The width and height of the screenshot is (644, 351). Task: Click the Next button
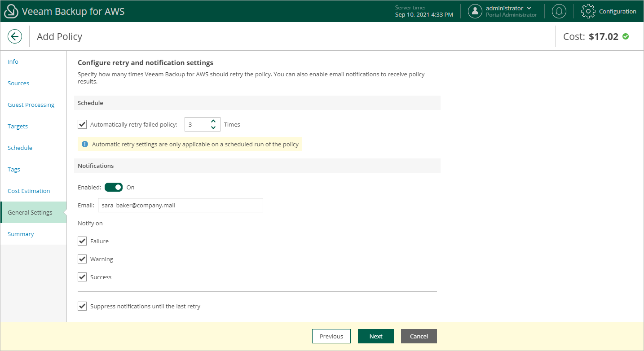pyautogui.click(x=376, y=336)
